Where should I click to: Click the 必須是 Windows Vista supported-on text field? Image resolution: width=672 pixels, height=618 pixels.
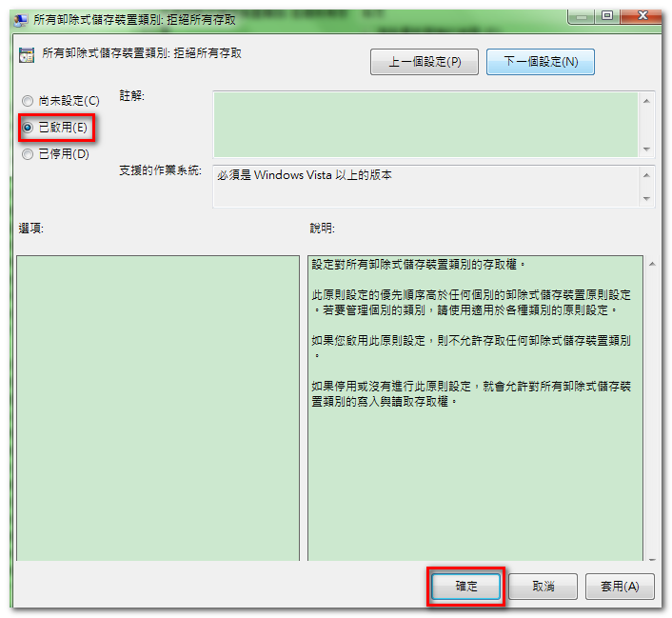click(425, 186)
